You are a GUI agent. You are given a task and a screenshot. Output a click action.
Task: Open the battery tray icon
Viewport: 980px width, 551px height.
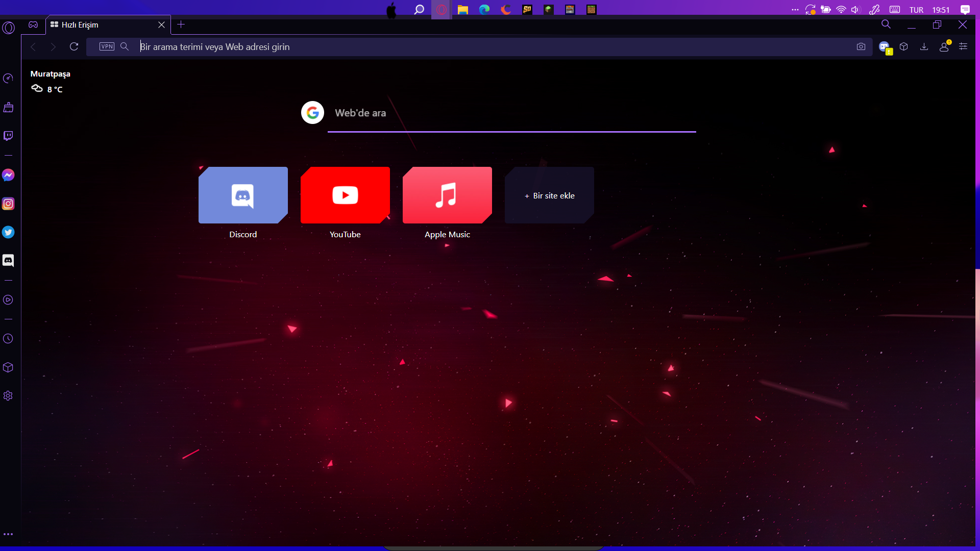[x=826, y=10]
